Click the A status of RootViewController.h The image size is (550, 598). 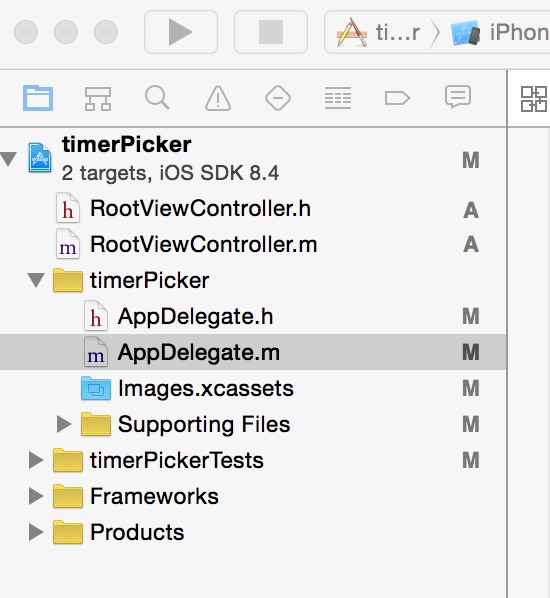tap(471, 210)
